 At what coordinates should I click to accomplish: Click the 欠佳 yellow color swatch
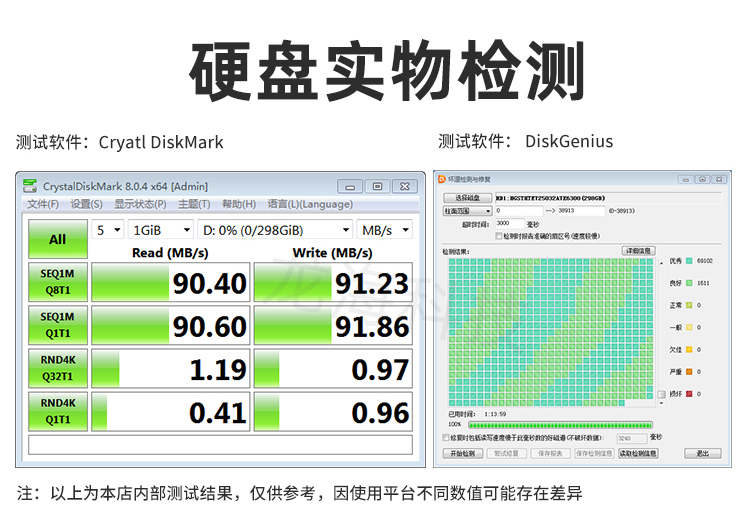tap(689, 349)
